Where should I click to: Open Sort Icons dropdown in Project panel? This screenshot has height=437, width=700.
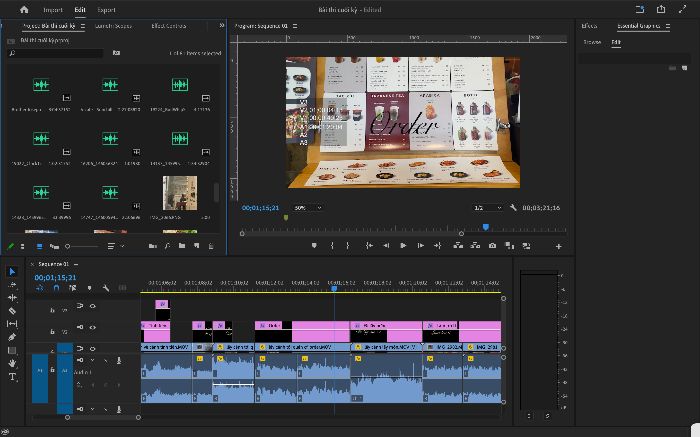coord(114,246)
